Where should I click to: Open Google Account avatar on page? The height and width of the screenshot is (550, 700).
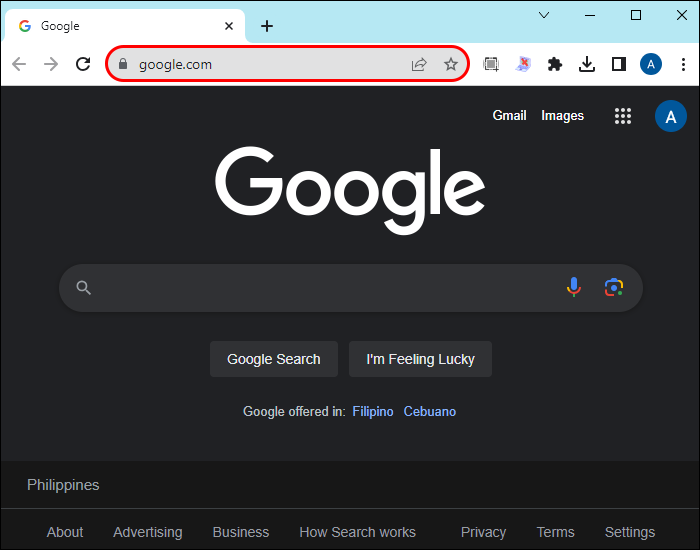point(671,116)
